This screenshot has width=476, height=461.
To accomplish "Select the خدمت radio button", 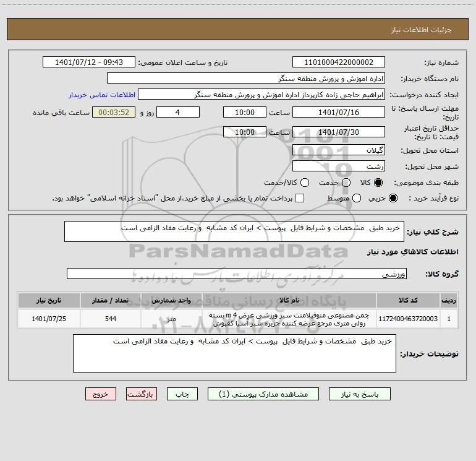I will pos(346,183).
